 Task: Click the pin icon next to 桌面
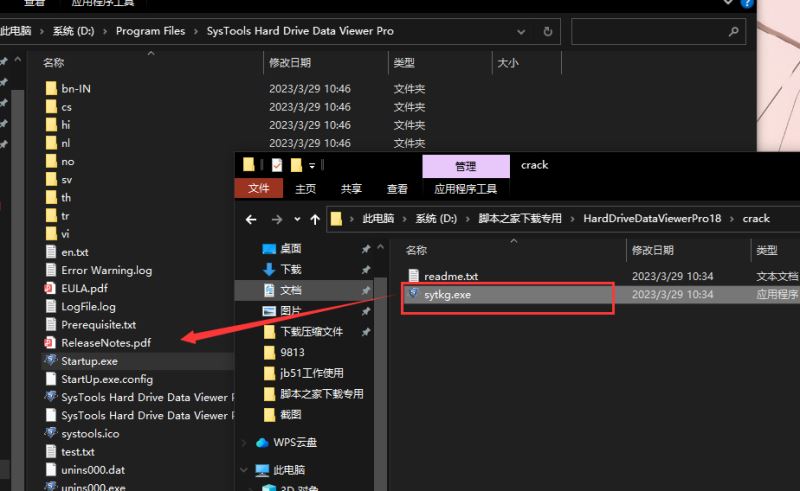(x=366, y=249)
